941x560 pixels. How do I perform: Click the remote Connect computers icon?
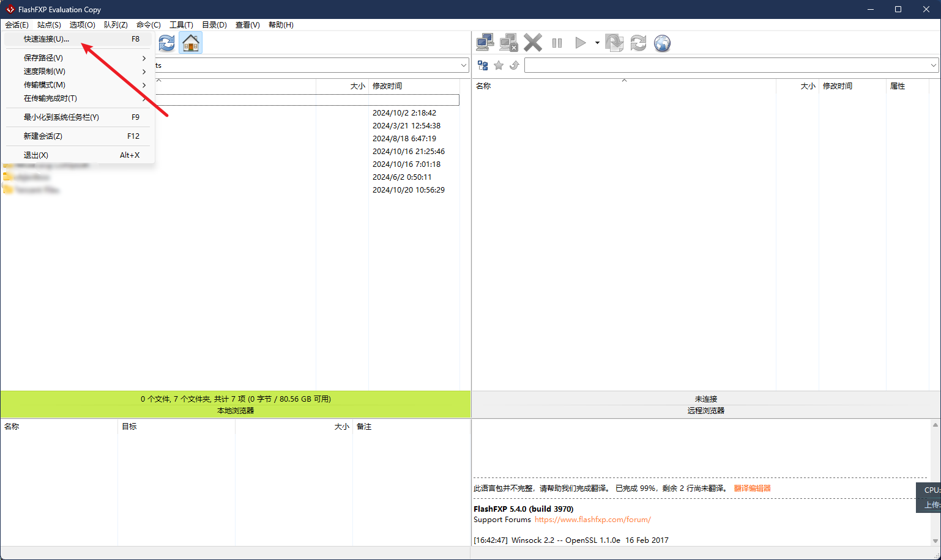pyautogui.click(x=485, y=43)
